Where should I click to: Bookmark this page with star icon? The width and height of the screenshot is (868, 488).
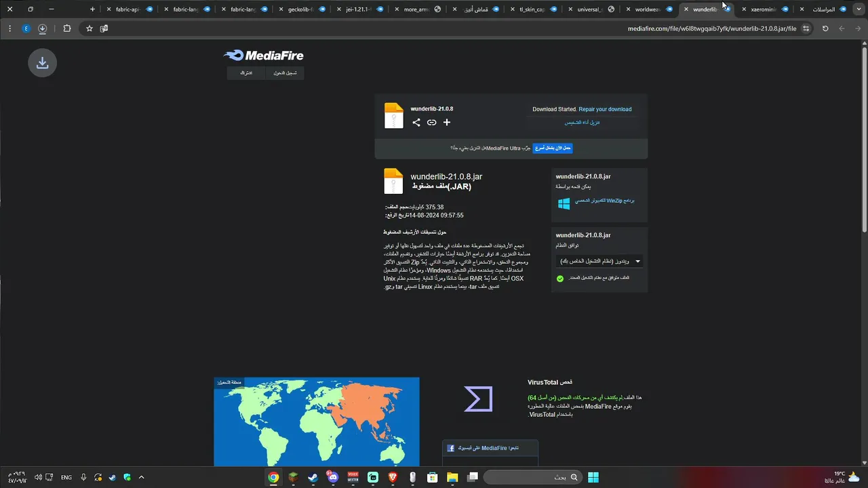coord(89,28)
